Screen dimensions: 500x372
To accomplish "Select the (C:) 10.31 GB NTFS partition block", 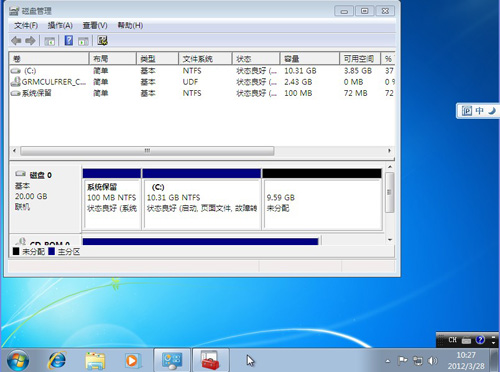I will (x=201, y=199).
